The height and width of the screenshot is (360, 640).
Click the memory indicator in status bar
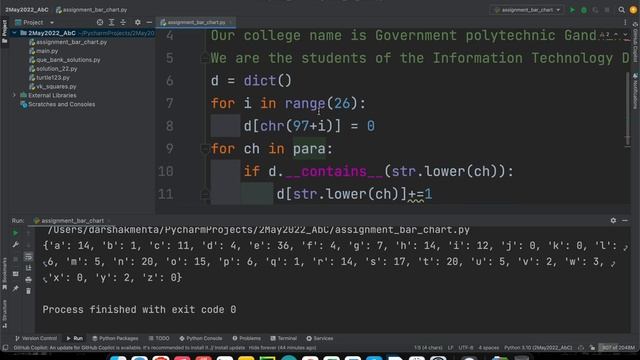point(618,348)
